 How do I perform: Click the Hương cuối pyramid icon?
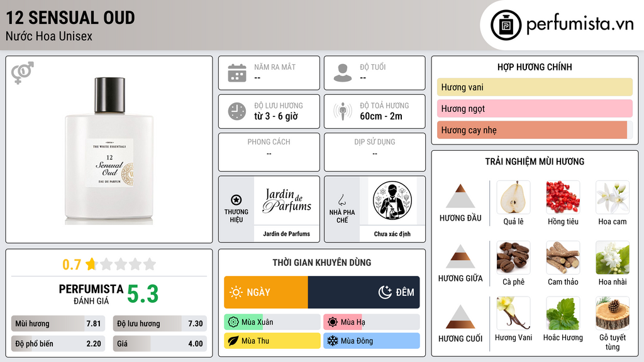(460, 317)
